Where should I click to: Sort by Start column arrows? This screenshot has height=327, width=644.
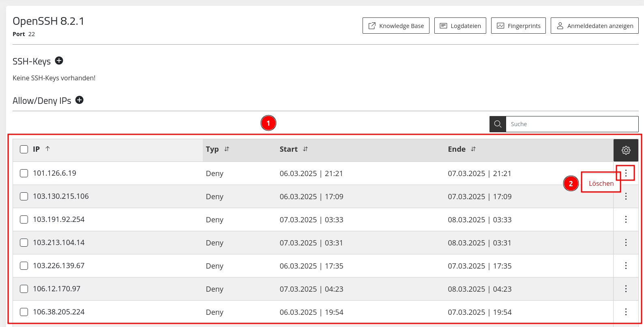[x=305, y=149]
